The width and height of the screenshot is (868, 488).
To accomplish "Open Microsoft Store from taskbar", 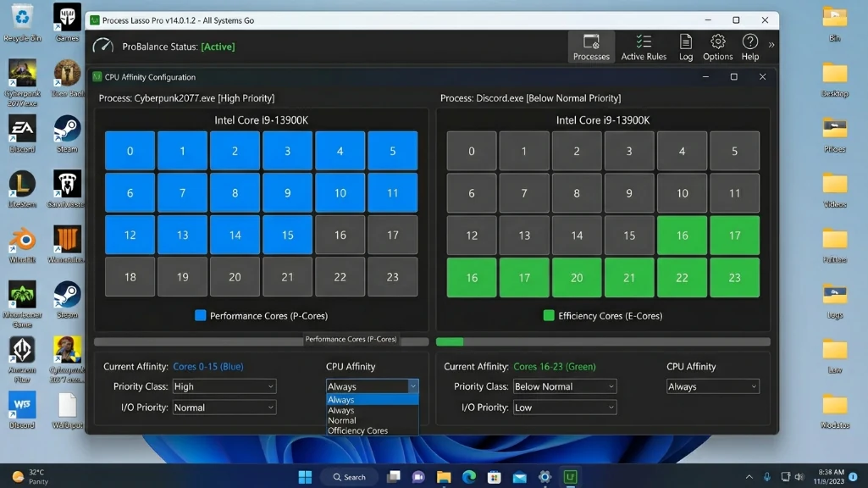I will pos(495,477).
